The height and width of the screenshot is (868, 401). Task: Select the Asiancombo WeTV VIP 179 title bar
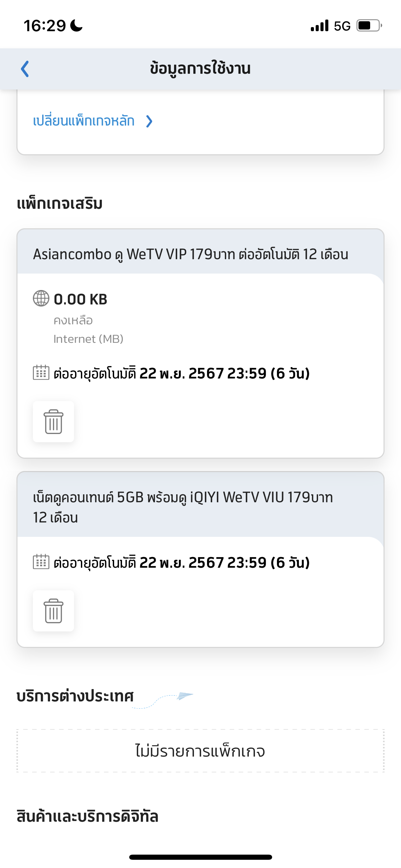pos(191,254)
